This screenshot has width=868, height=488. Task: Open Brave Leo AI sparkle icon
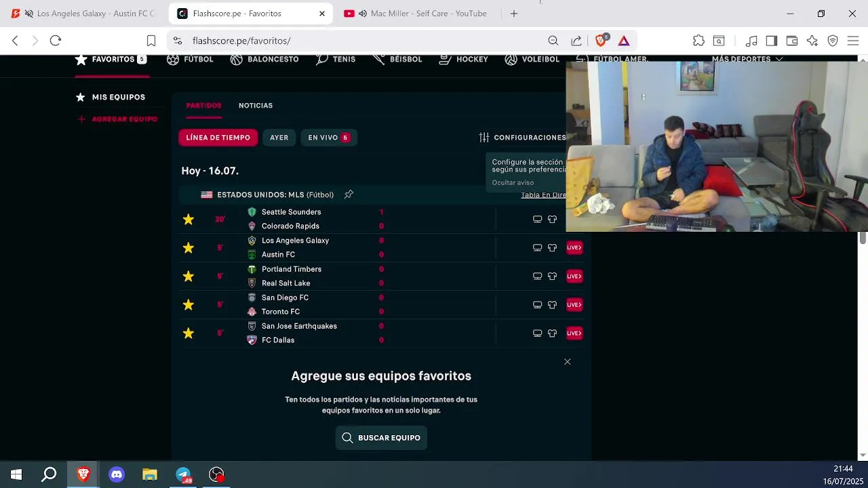[x=812, y=41]
